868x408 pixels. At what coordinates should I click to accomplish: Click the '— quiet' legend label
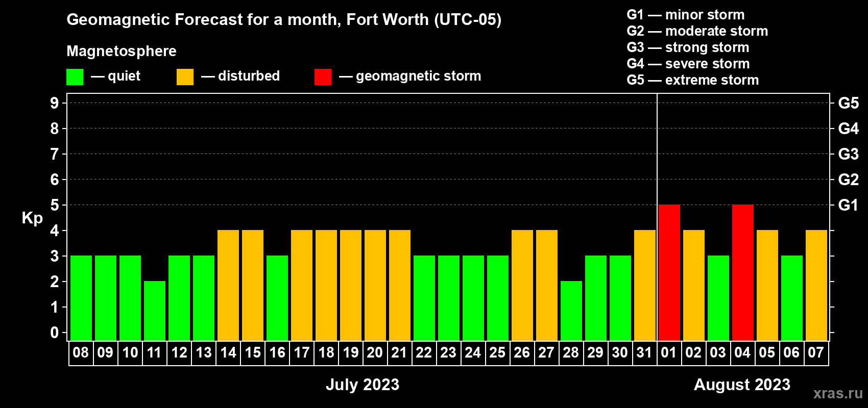pyautogui.click(x=116, y=76)
